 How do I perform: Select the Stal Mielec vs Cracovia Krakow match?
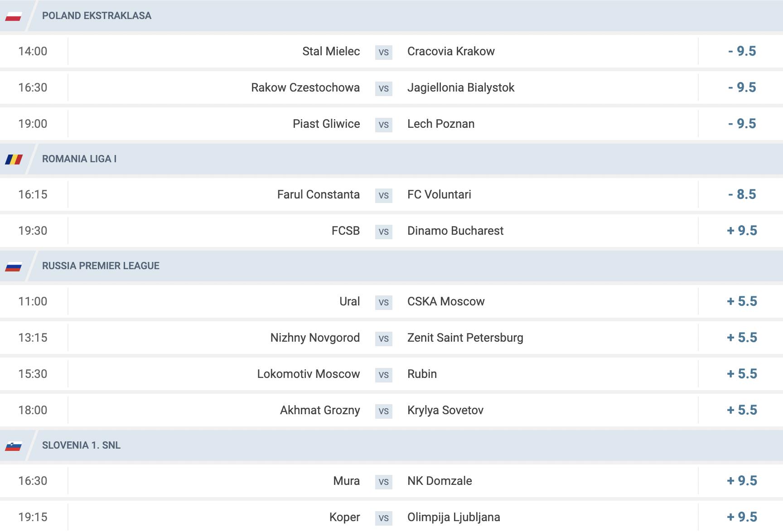coord(391,51)
